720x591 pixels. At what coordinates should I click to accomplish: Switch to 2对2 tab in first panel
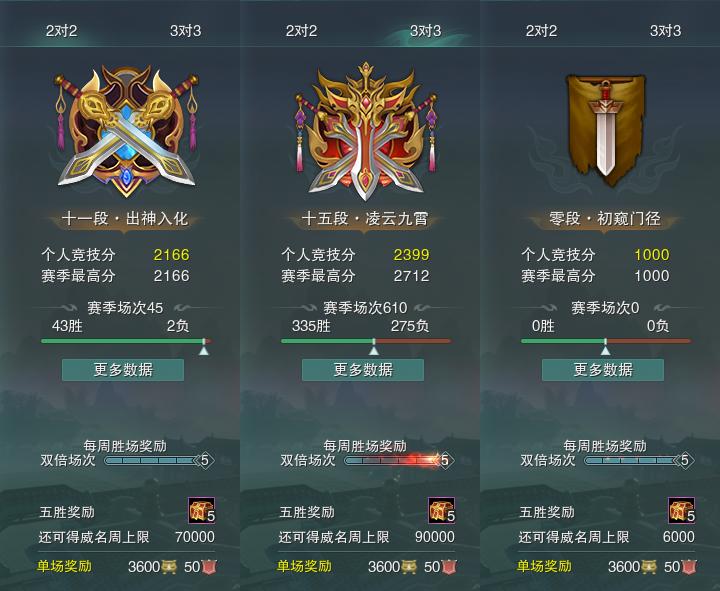click(x=62, y=31)
